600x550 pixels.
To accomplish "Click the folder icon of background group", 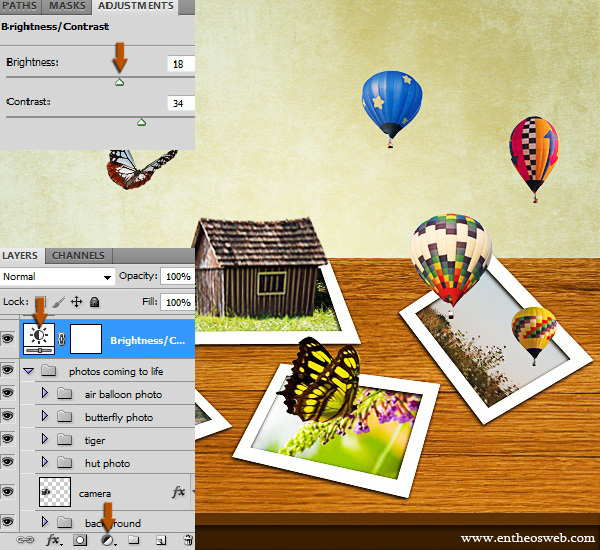I will click(65, 522).
